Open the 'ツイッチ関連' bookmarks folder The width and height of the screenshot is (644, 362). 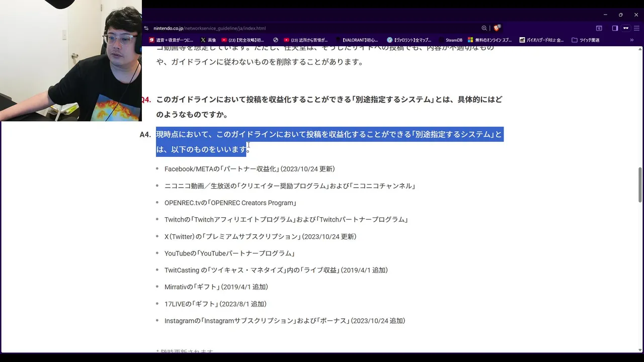point(586,40)
